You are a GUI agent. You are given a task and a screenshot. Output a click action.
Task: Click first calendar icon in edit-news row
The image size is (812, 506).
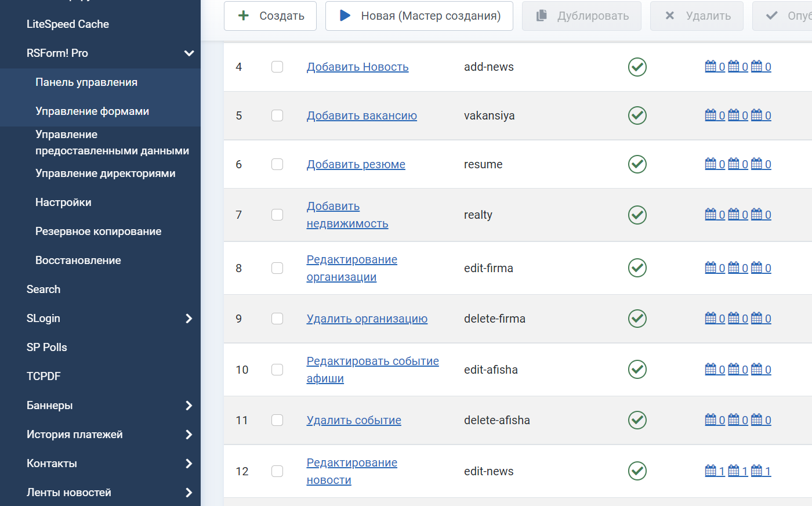pyautogui.click(x=710, y=471)
